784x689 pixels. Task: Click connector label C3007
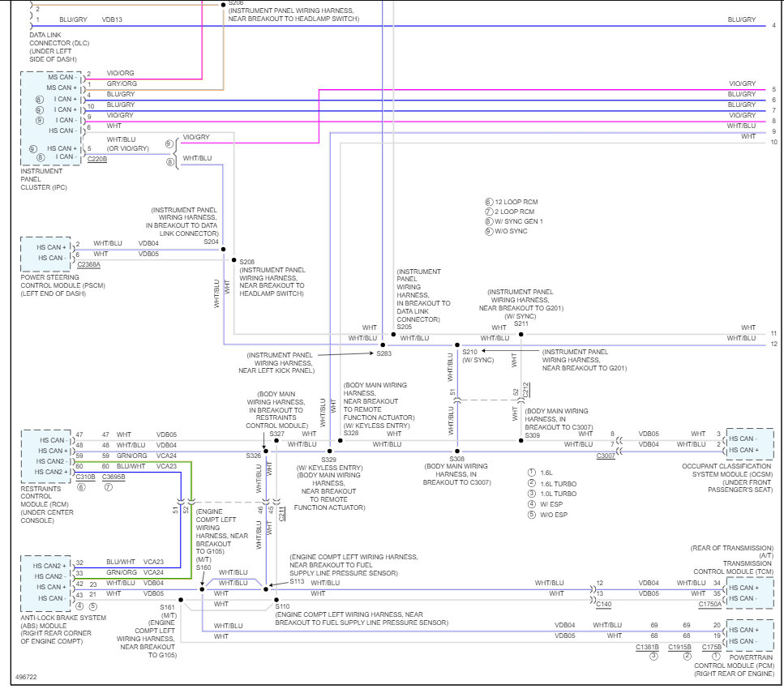(x=606, y=456)
